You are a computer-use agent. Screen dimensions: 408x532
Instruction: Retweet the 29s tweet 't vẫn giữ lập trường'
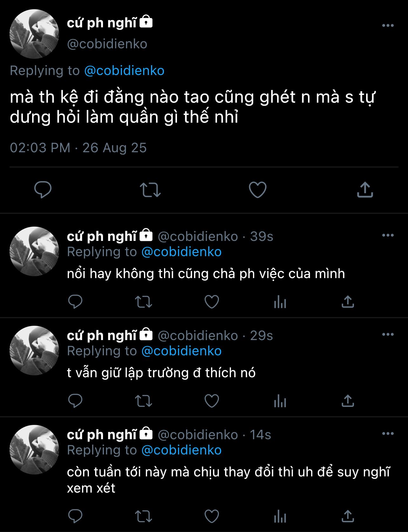(x=144, y=401)
